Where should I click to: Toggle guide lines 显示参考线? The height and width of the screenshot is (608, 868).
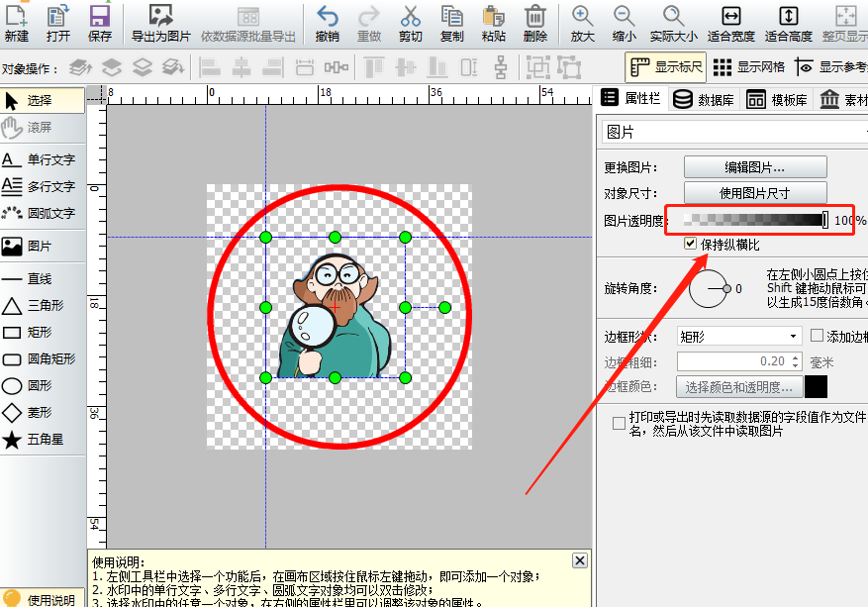click(x=831, y=67)
